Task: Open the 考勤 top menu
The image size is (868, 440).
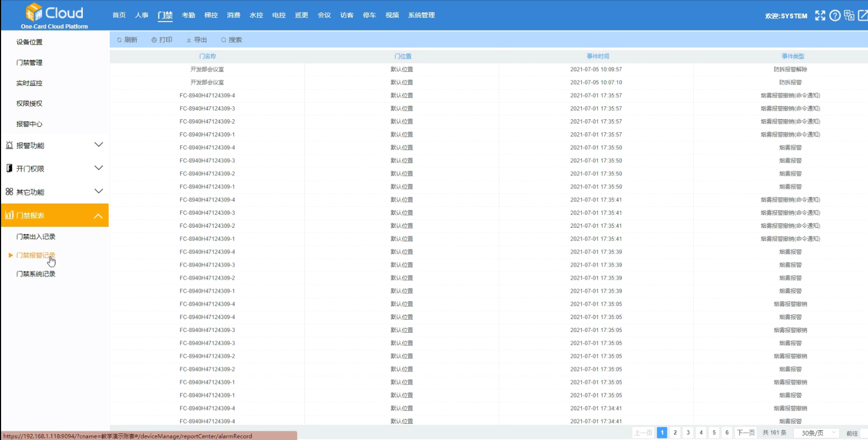Action: pyautogui.click(x=188, y=16)
